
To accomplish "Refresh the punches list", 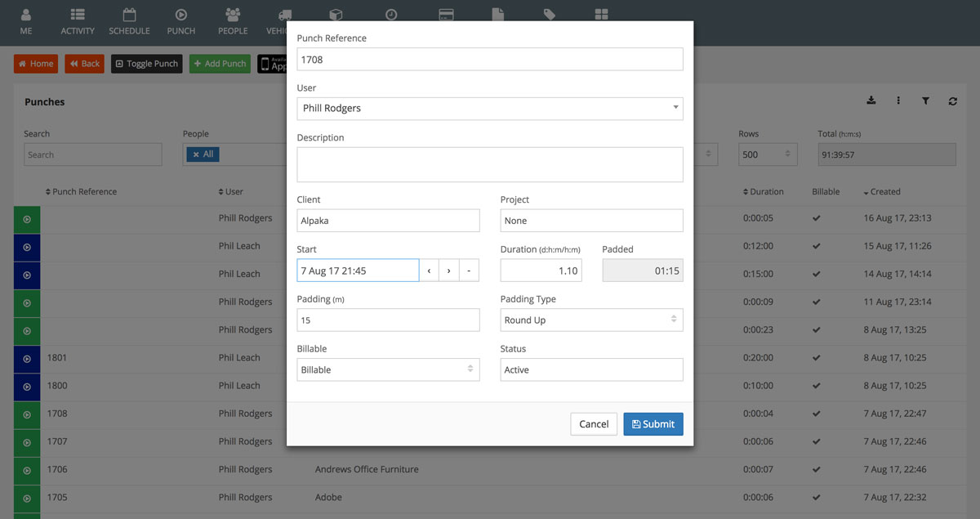I will pos(953,101).
